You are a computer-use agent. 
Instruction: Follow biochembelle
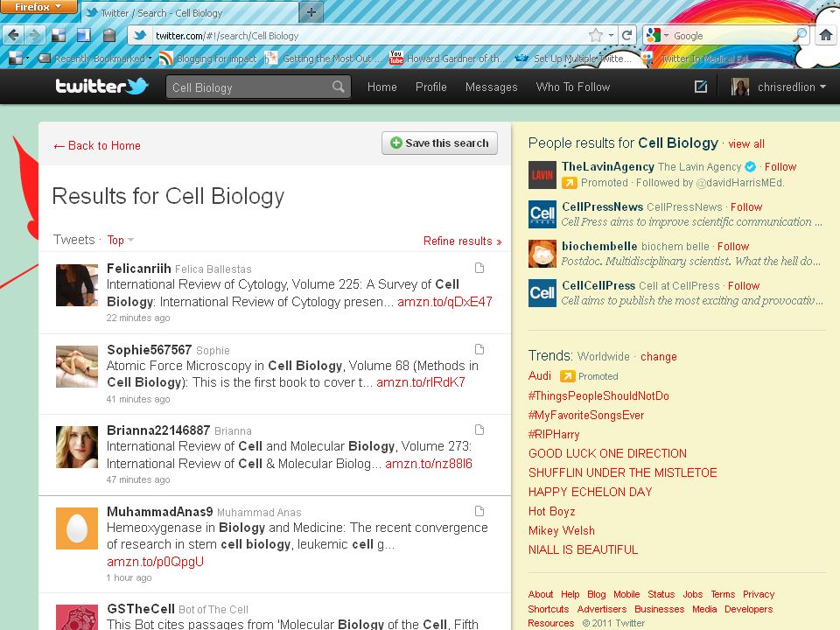pos(733,247)
